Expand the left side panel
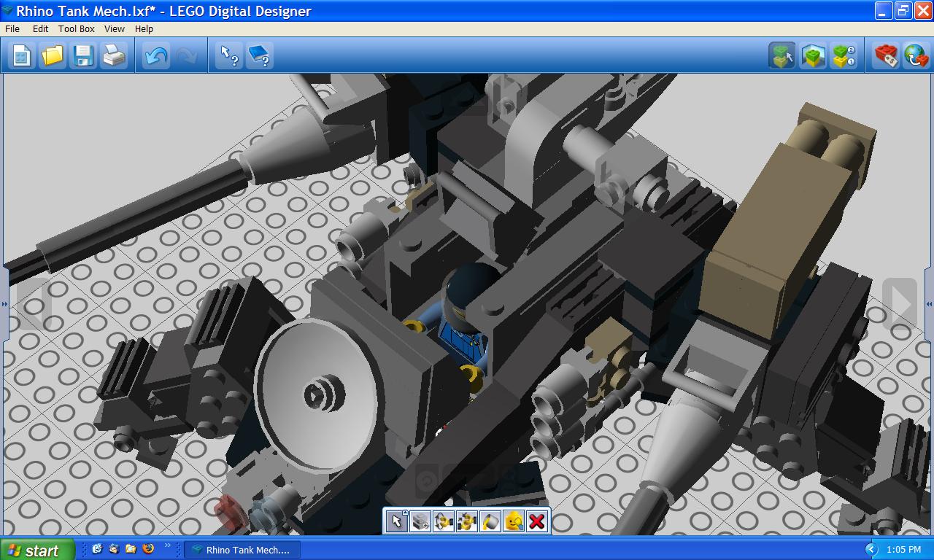Screen dimensions: 934x560 coord(4,304)
